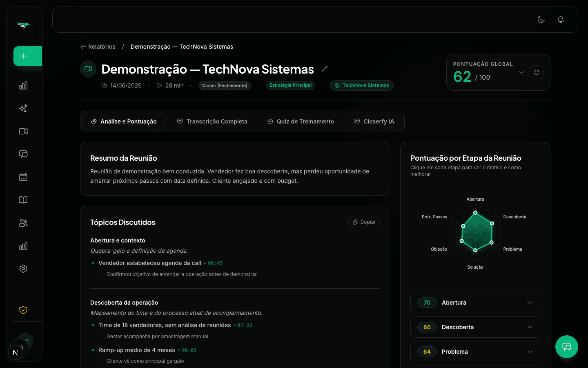This screenshot has height=368, width=588.
Task: Open the open-book library icon in sidebar
Action: pyautogui.click(x=23, y=200)
